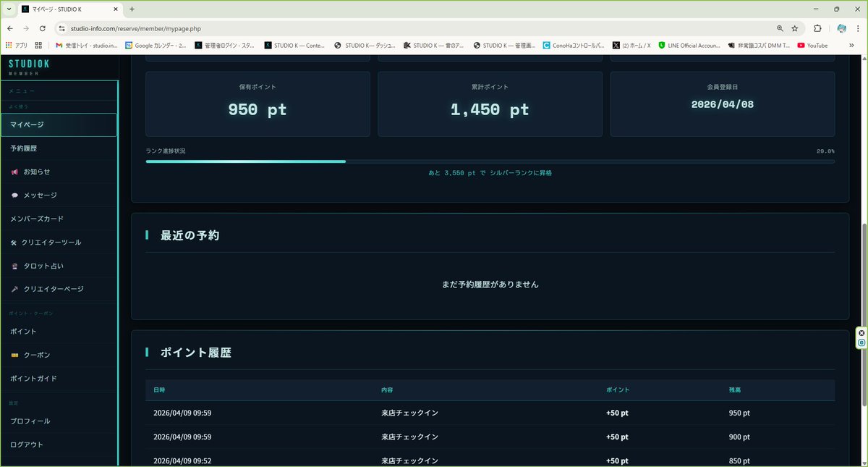Open a new tab with the plus button
Image resolution: width=868 pixels, height=467 pixels.
click(x=132, y=9)
